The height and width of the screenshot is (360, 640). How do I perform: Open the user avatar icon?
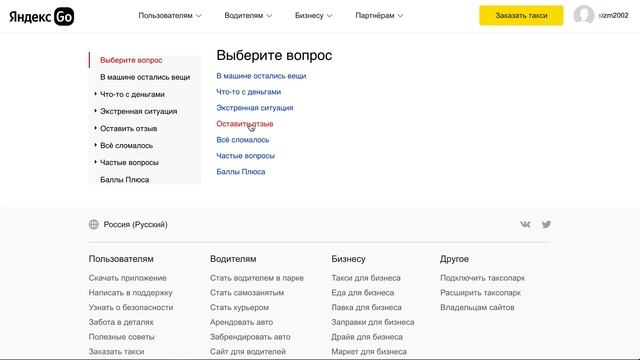point(584,15)
